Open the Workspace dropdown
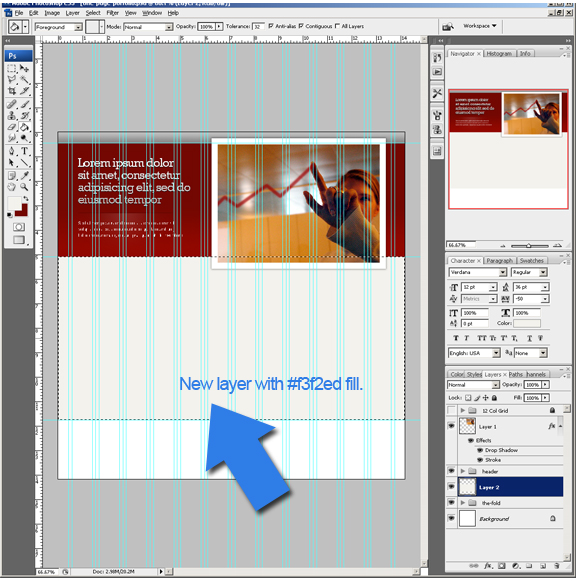The width and height of the screenshot is (576, 581). [x=479, y=26]
